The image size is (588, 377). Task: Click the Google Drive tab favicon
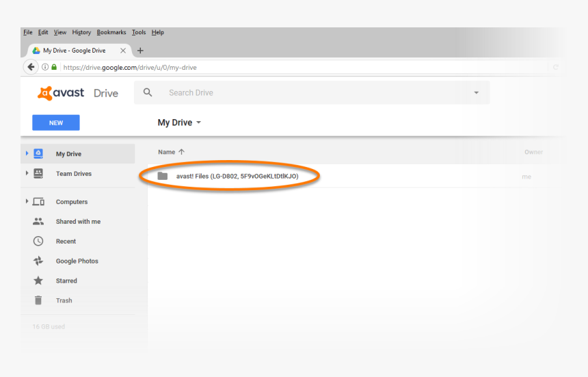[x=36, y=50]
